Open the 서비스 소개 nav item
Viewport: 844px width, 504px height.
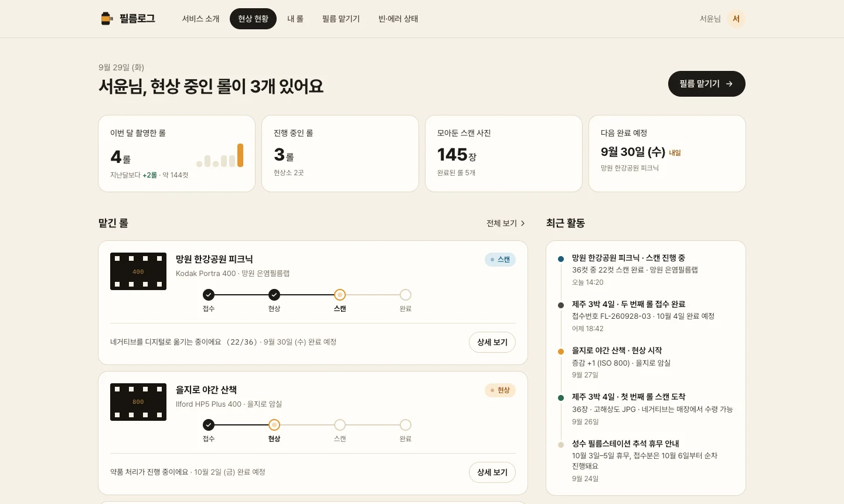click(x=200, y=19)
